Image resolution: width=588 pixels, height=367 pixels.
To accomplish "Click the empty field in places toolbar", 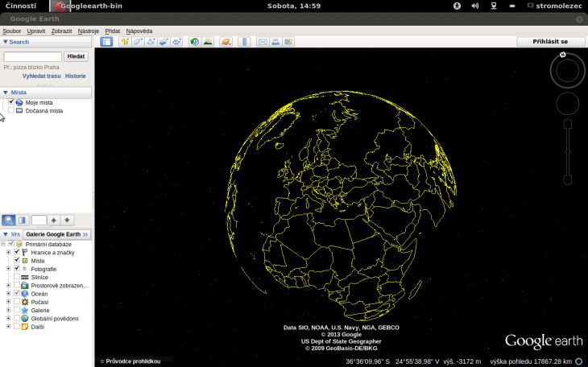I will tap(39, 220).
